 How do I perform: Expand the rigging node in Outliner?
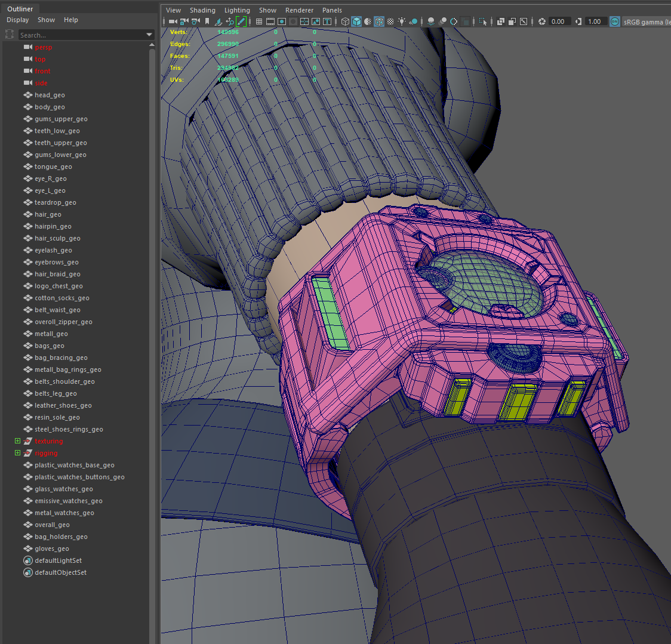click(x=17, y=453)
